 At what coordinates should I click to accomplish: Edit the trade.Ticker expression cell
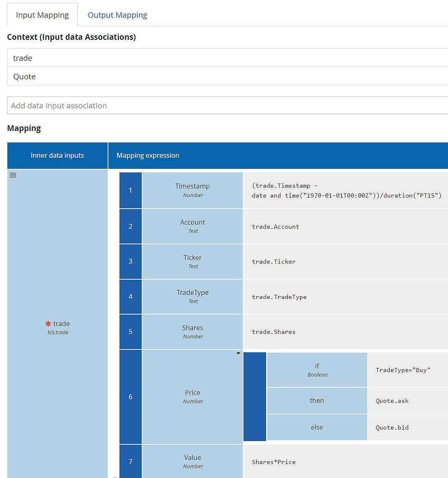pyautogui.click(x=345, y=262)
